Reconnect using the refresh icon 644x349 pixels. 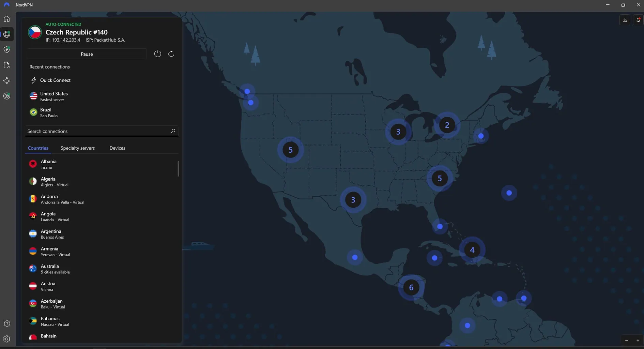[x=171, y=54]
